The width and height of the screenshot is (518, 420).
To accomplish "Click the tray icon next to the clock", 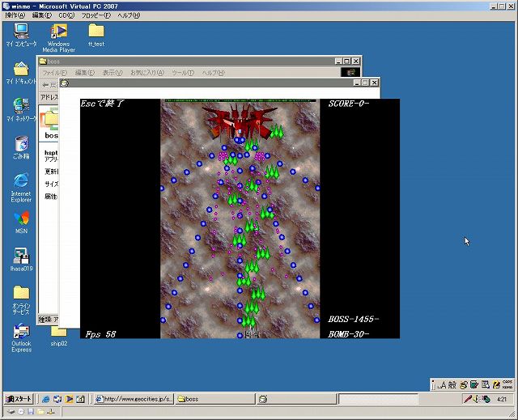I will [486, 399].
